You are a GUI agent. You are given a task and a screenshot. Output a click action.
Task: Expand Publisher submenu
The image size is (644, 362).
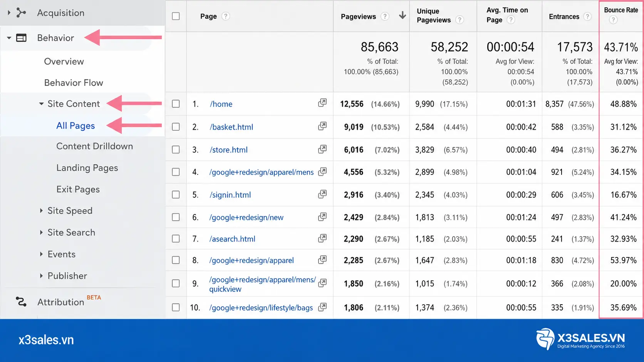41,276
